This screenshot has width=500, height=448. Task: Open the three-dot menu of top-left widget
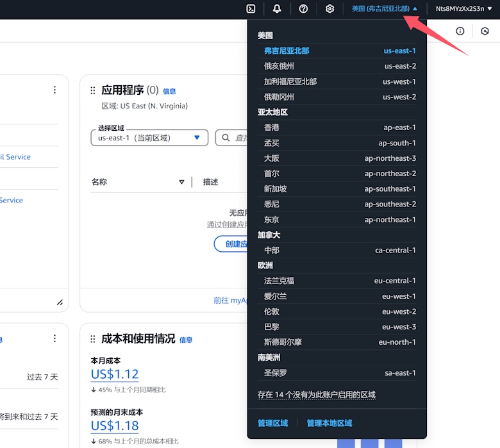pos(55,90)
